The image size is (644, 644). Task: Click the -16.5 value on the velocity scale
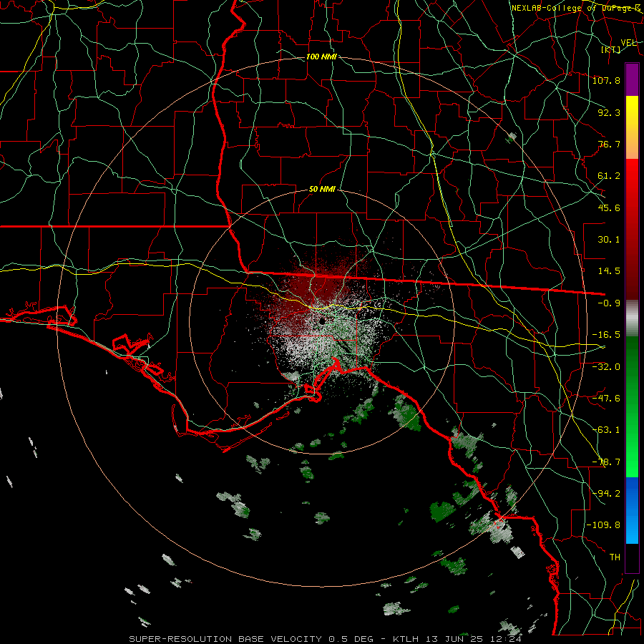click(606, 335)
